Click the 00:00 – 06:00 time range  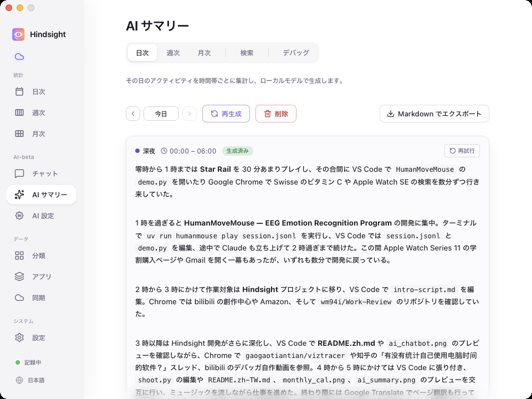pos(193,151)
